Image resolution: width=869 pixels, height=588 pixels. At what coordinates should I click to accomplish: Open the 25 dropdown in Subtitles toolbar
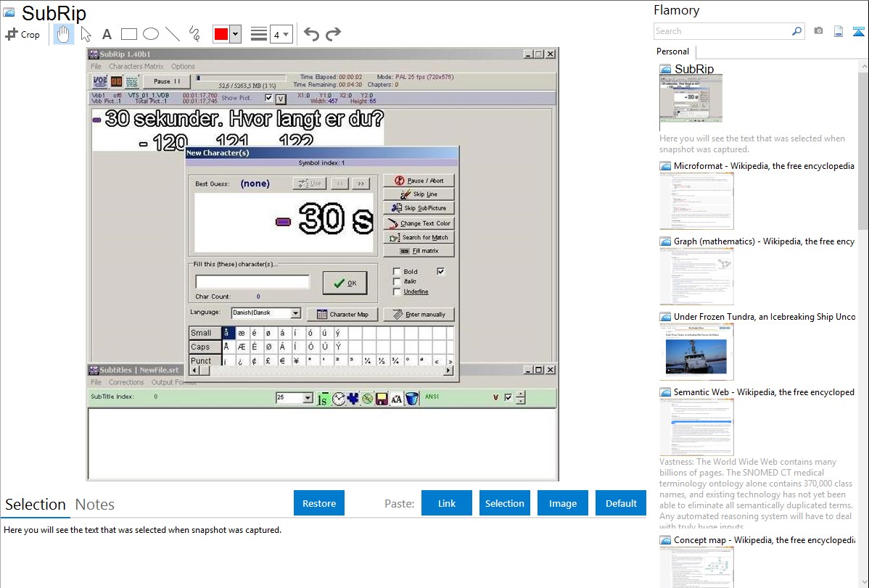click(308, 398)
